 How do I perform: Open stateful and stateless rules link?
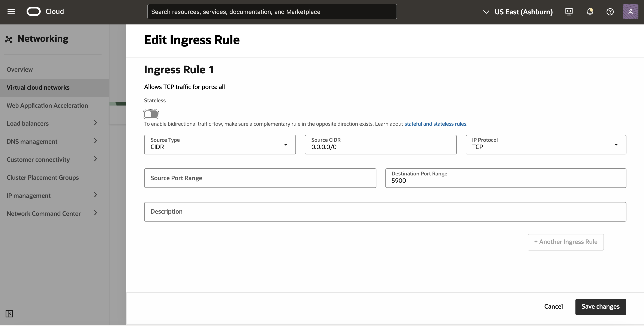(x=436, y=124)
